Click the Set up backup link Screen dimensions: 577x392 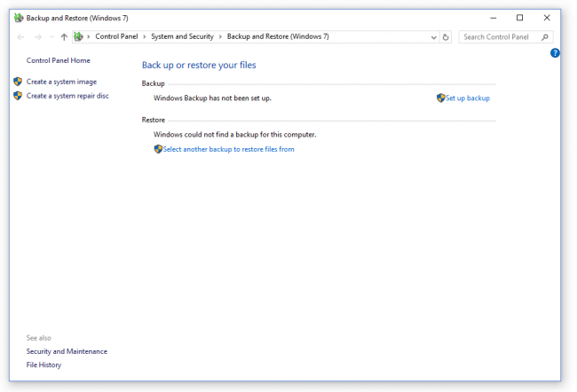click(x=467, y=98)
